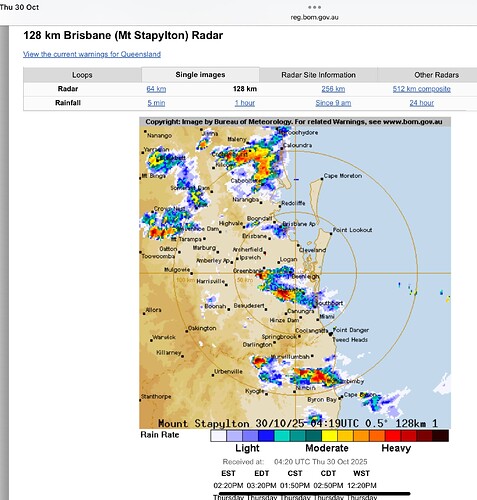Click the red heavy rain rate swatch
The image size is (477, 500).
tap(393, 436)
